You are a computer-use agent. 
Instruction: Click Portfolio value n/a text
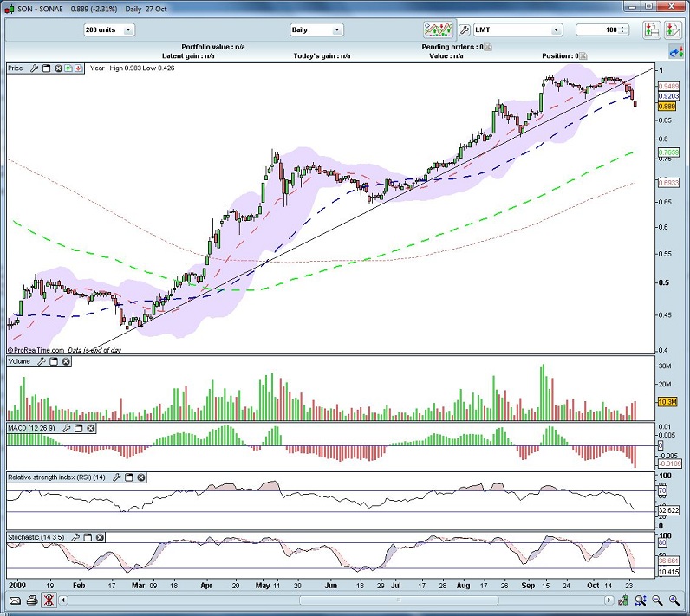(213, 47)
